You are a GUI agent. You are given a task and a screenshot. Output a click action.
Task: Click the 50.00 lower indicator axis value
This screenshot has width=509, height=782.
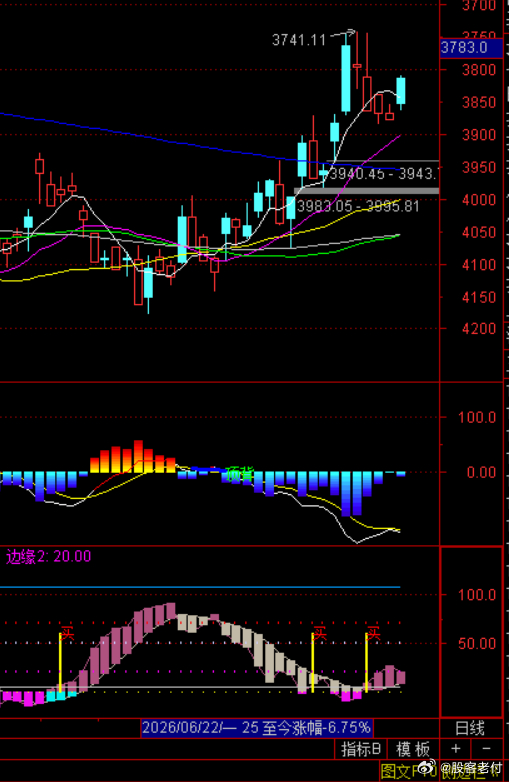click(x=477, y=643)
